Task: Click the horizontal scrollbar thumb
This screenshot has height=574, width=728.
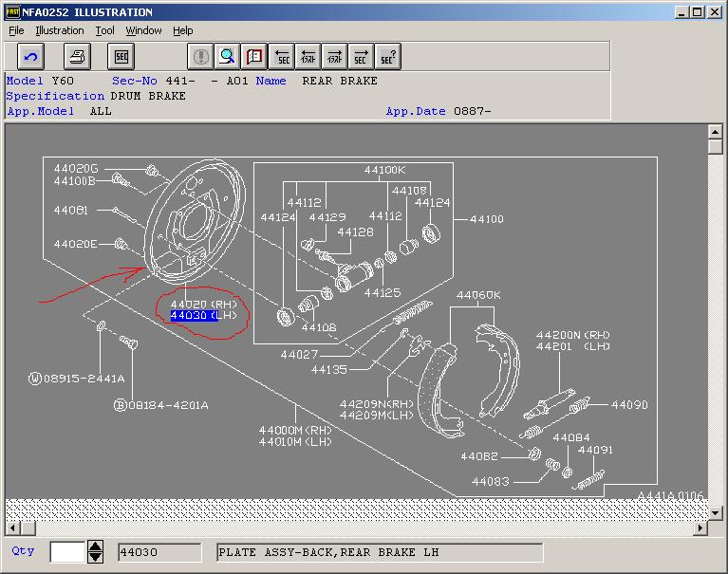Action: point(28,528)
